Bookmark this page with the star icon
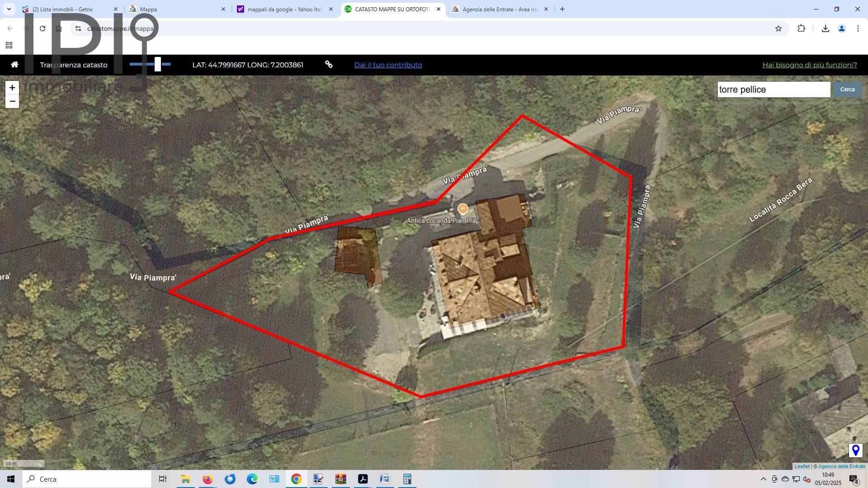Image resolution: width=868 pixels, height=488 pixels. 778,28
